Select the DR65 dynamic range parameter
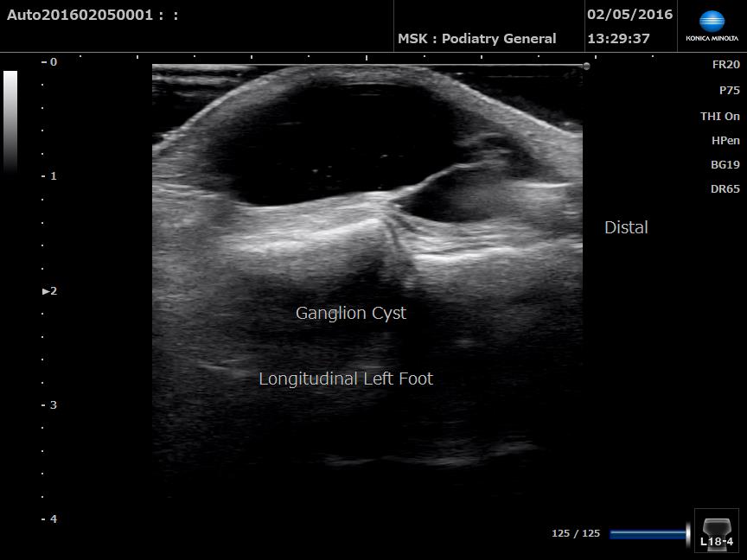 (725, 189)
